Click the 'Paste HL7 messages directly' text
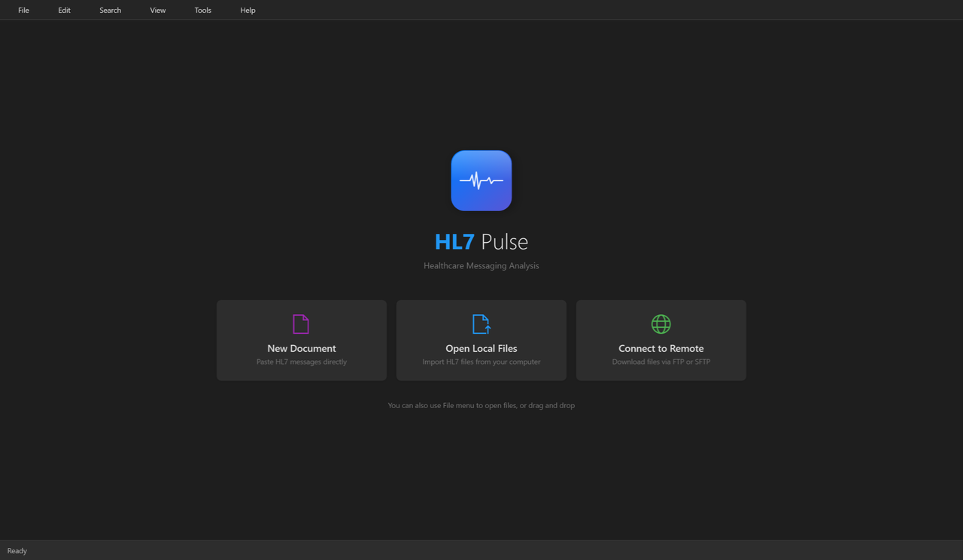 pos(302,362)
